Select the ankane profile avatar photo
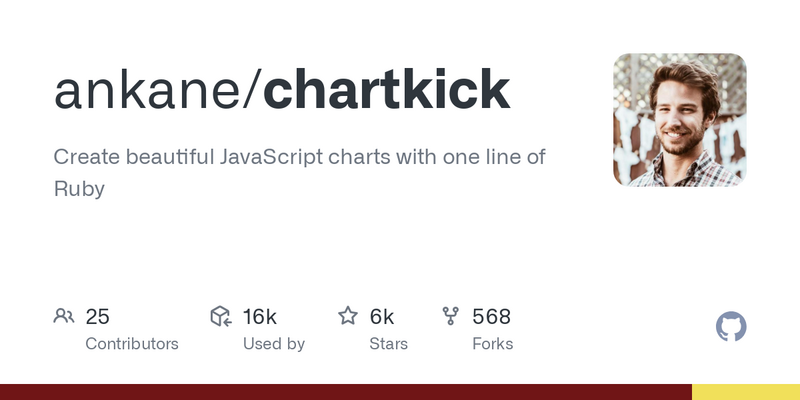This screenshot has width=800, height=400. (x=680, y=120)
